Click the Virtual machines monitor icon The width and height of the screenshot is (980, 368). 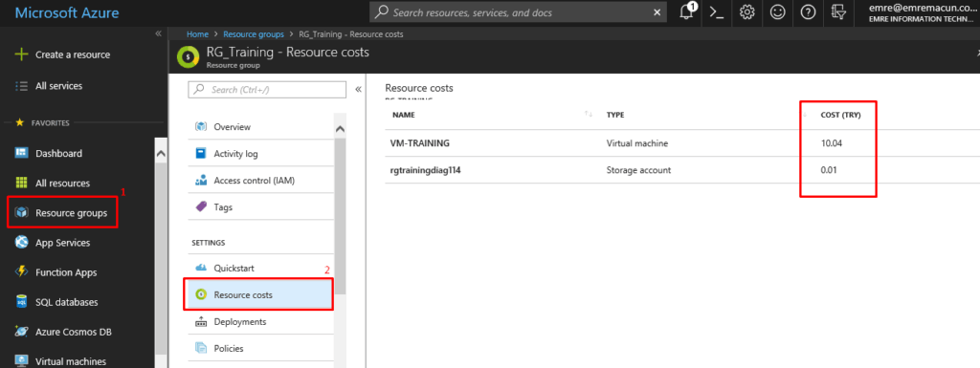21,361
